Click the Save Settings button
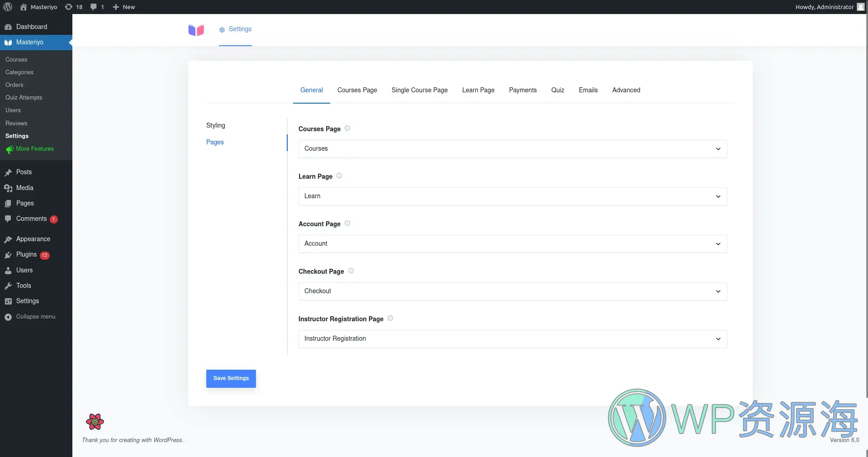 [231, 378]
